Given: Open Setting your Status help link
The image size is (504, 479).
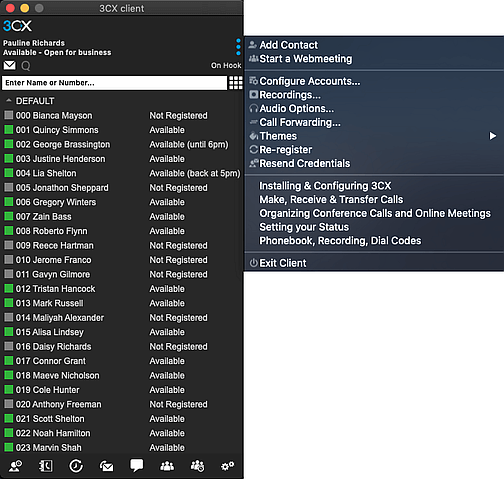Looking at the screenshot, I should pyautogui.click(x=304, y=227).
